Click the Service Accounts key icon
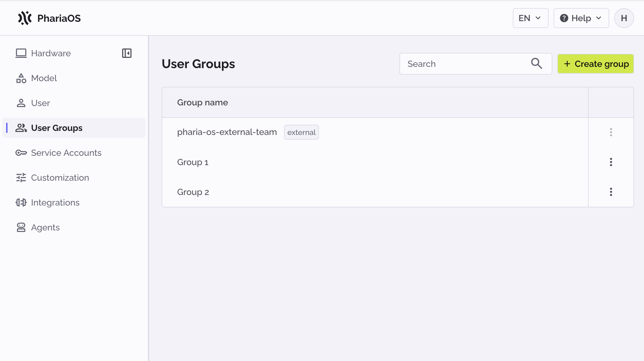644x361 pixels. point(21,153)
